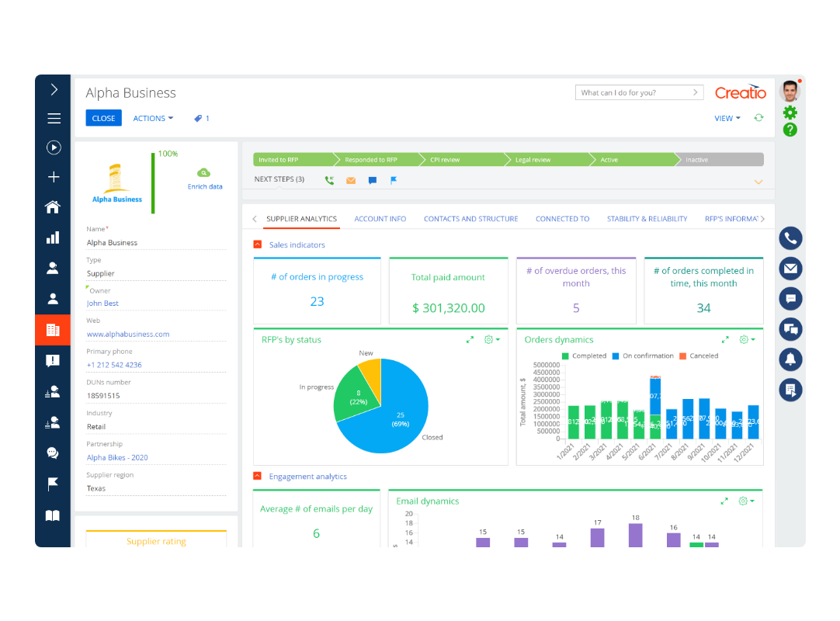840x621 pixels.
Task: Open Orders dynamics chart settings dropdown
Action: click(x=747, y=340)
